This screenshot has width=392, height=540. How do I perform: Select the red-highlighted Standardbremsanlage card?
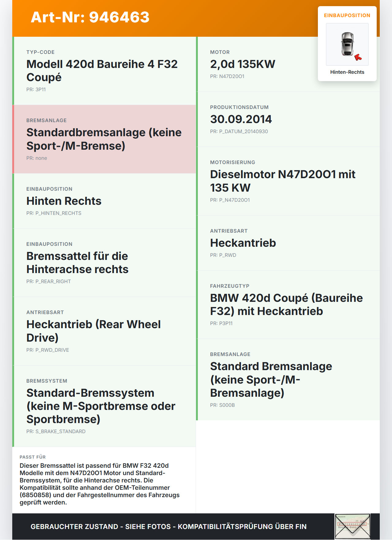[104, 139]
